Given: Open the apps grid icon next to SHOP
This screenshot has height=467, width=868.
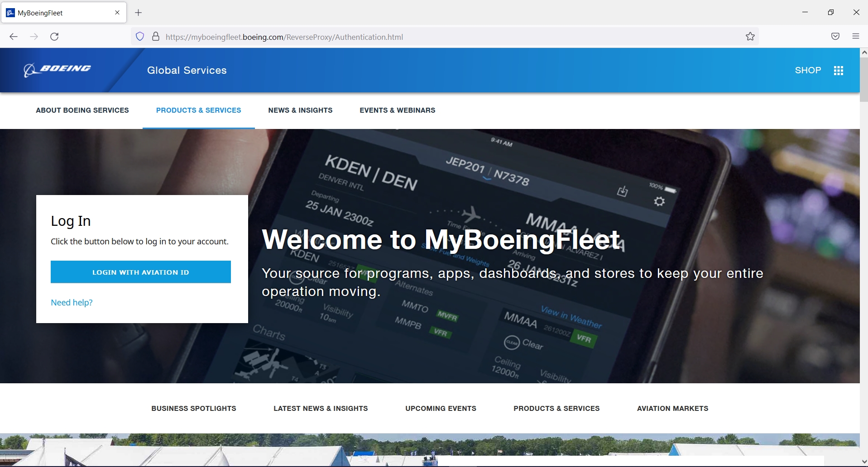Looking at the screenshot, I should (x=839, y=71).
